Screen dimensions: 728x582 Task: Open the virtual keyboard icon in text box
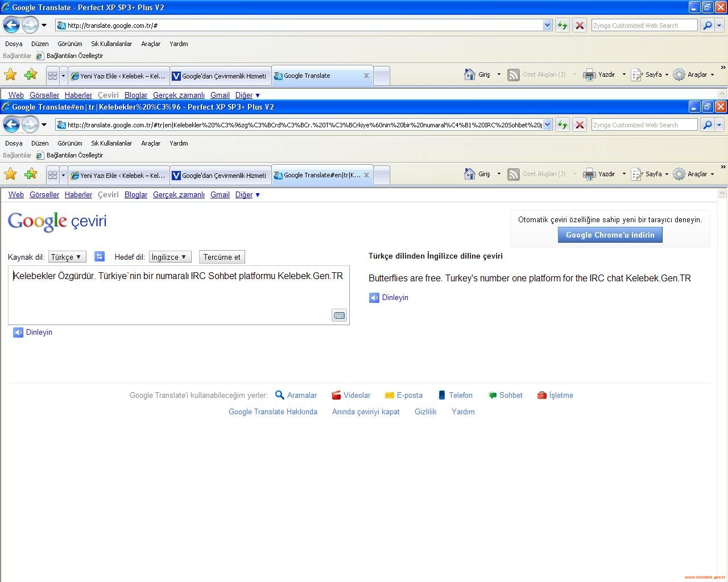click(340, 315)
